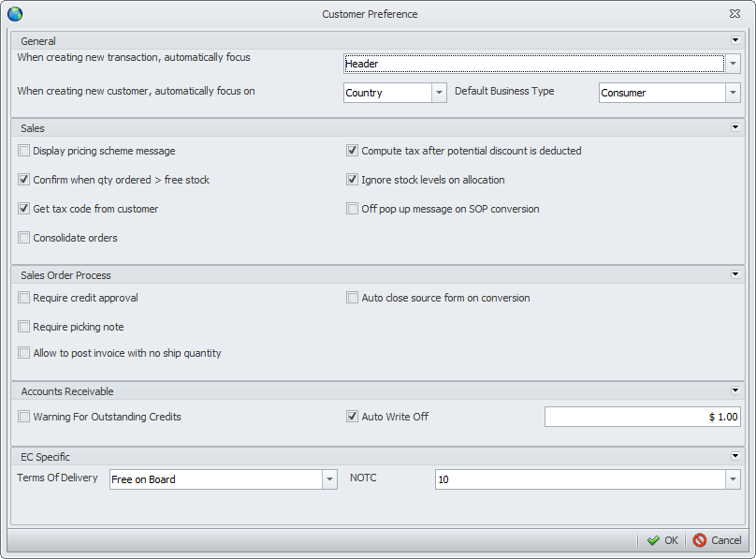Disable Auto Write Off checkbox

click(x=353, y=417)
